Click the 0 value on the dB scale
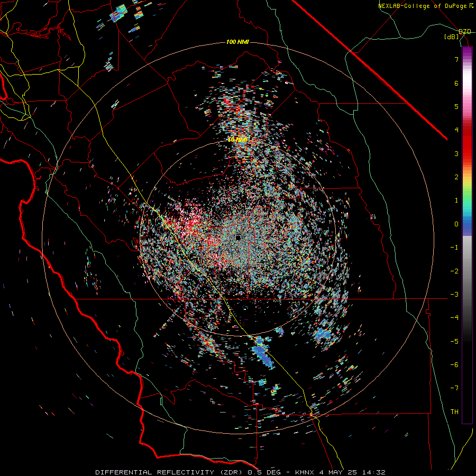The image size is (476, 476). pos(456,224)
